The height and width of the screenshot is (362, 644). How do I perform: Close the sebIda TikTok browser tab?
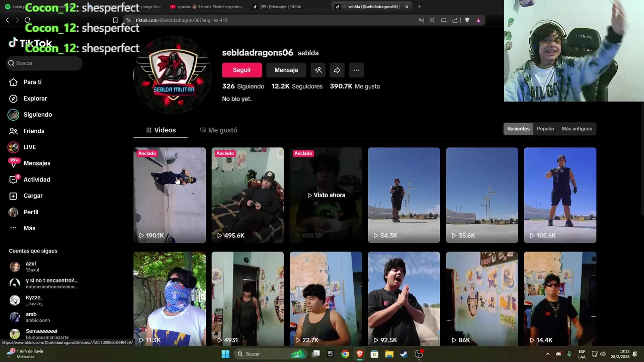click(x=407, y=7)
